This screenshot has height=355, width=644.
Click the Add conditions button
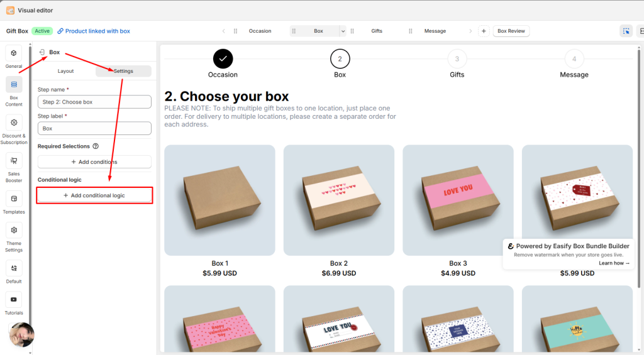click(94, 162)
